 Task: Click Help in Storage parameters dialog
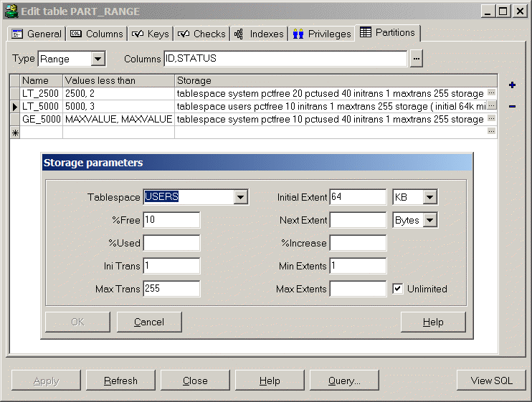pos(433,322)
